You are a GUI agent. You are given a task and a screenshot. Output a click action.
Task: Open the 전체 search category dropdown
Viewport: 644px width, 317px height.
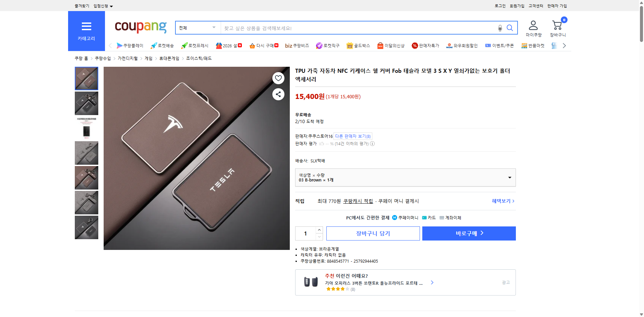tap(197, 28)
